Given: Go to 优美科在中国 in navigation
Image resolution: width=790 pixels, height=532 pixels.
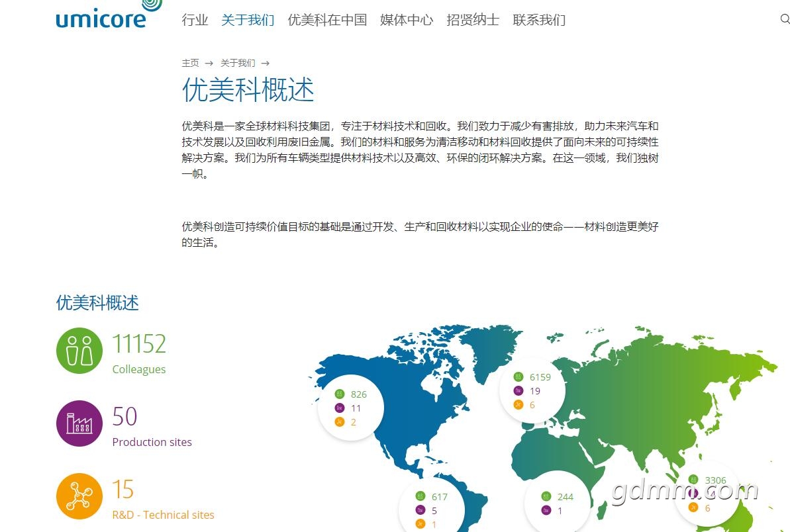Looking at the screenshot, I should click(327, 20).
